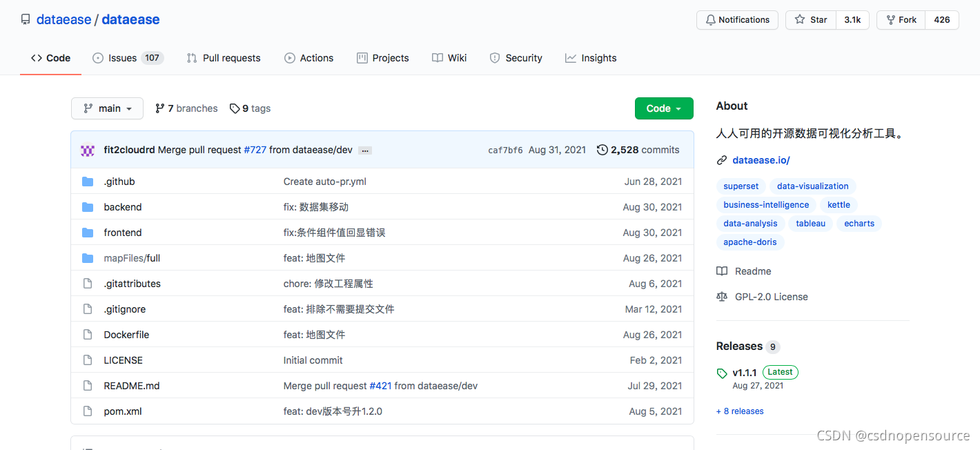Viewport: 980px width, 450px height.
Task: Expand the green Code dropdown button
Action: (x=664, y=108)
